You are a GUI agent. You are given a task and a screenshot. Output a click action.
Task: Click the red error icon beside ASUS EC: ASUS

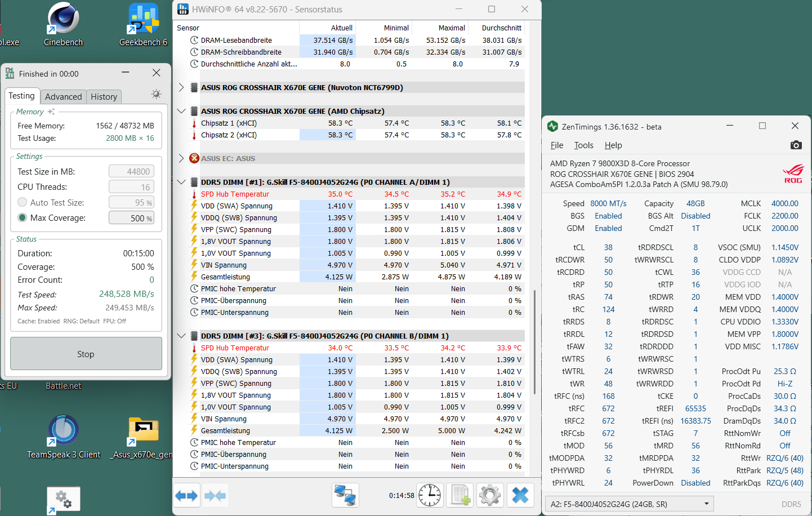point(194,158)
